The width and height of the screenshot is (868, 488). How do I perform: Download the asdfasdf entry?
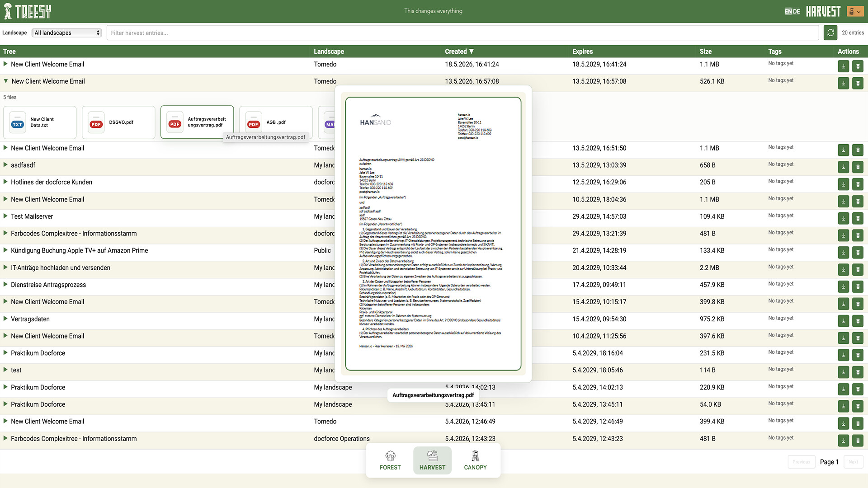(x=843, y=167)
